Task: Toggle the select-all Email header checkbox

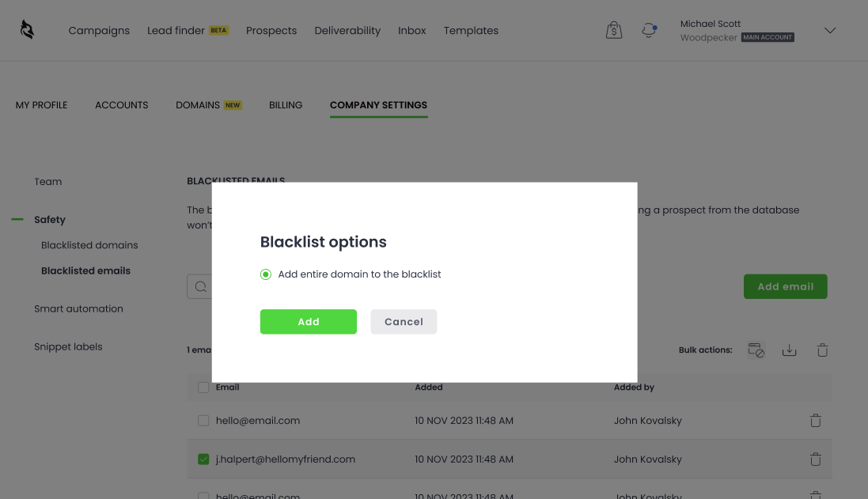Action: [x=203, y=387]
